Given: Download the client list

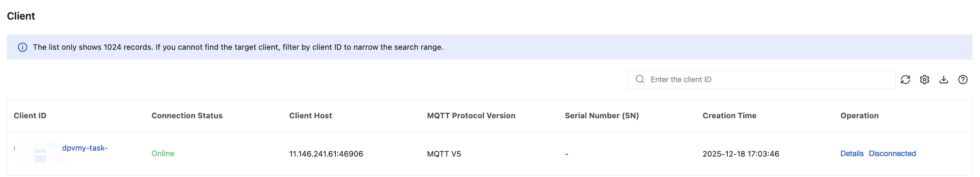Looking at the screenshot, I should [x=944, y=80].
